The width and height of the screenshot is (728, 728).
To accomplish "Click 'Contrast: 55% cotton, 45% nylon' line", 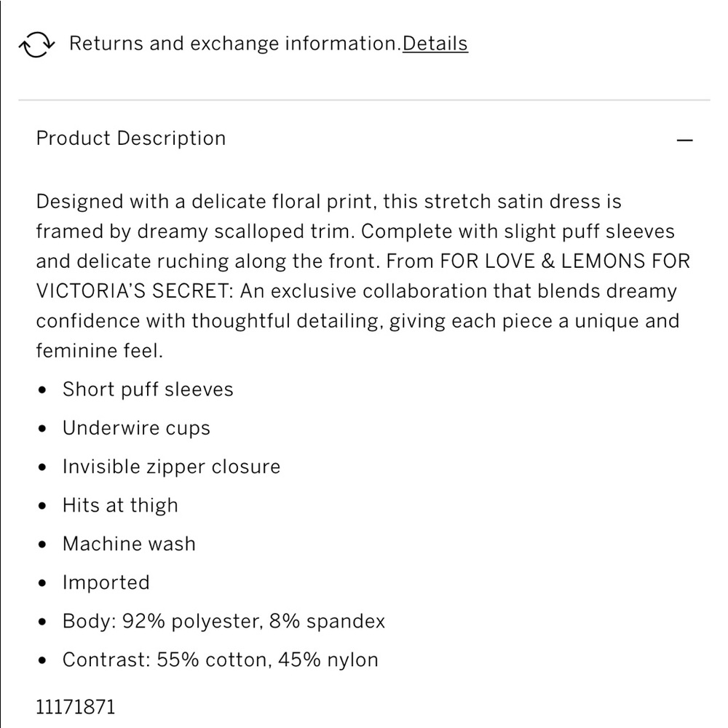I will (221, 660).
